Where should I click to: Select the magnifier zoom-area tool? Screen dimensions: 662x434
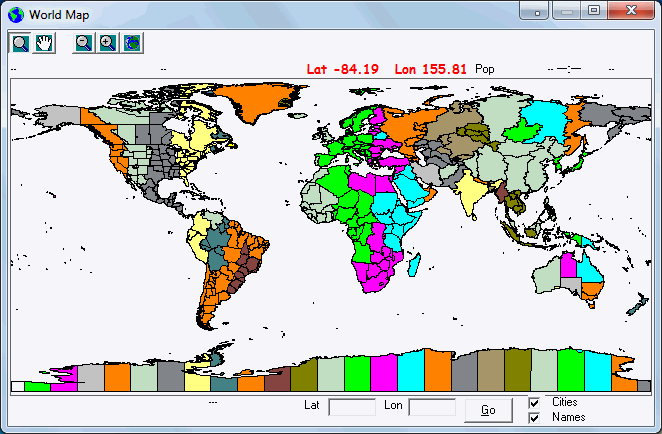pos(20,43)
